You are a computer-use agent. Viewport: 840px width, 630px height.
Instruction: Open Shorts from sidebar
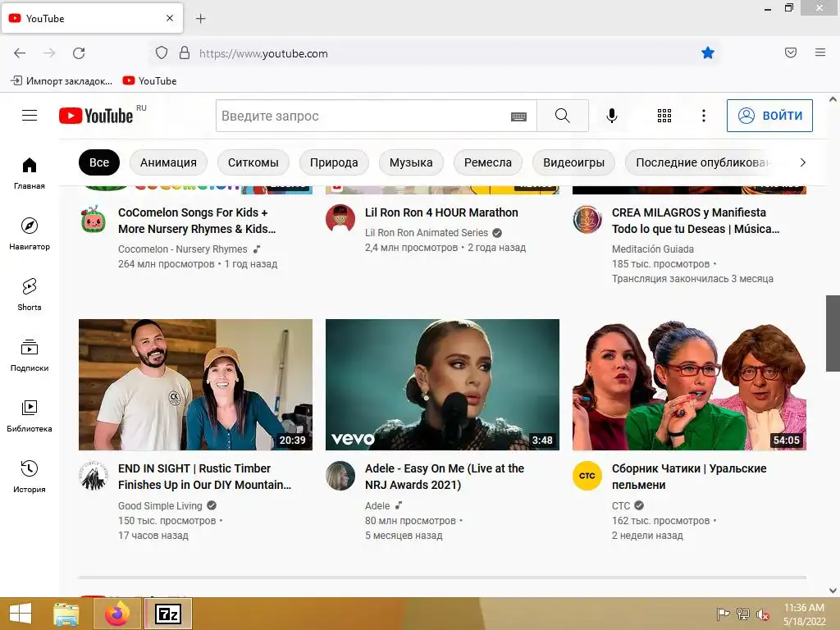[30, 294]
